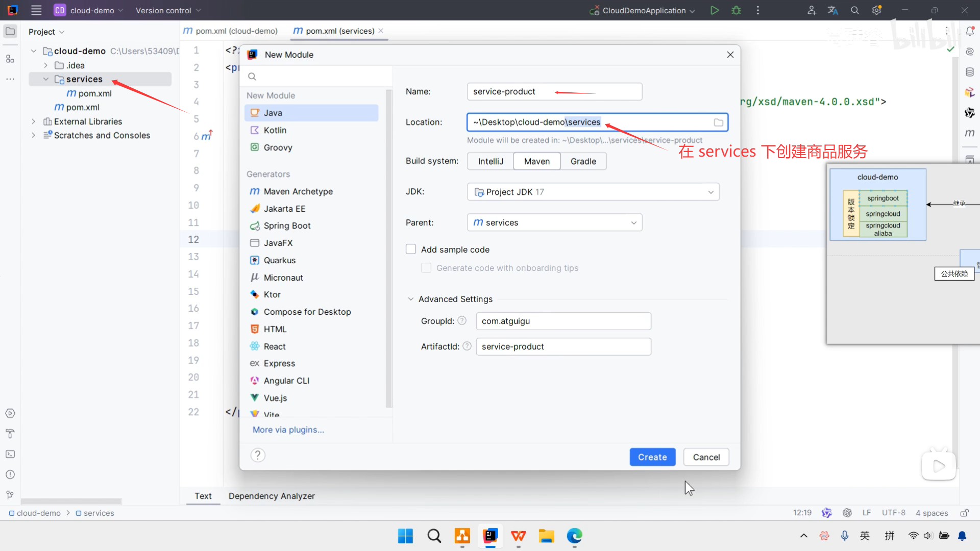Click the Debug bug icon in toolbar
The width and height of the screenshot is (980, 551).
[x=736, y=10]
